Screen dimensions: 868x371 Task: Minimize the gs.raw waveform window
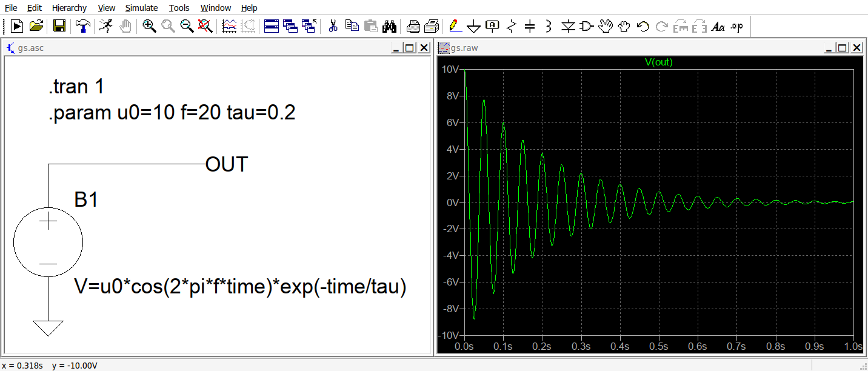pyautogui.click(x=830, y=48)
